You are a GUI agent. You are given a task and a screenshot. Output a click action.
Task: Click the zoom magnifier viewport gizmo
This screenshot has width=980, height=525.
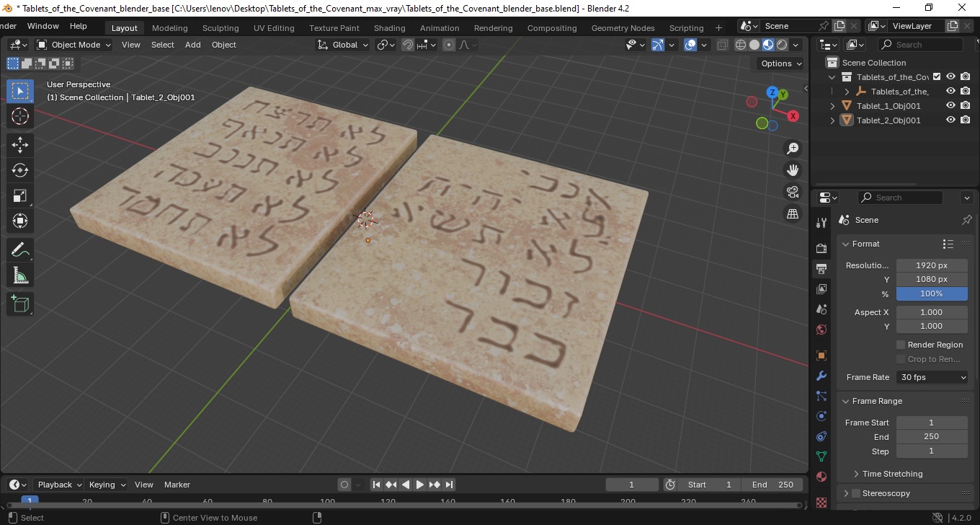(x=793, y=149)
